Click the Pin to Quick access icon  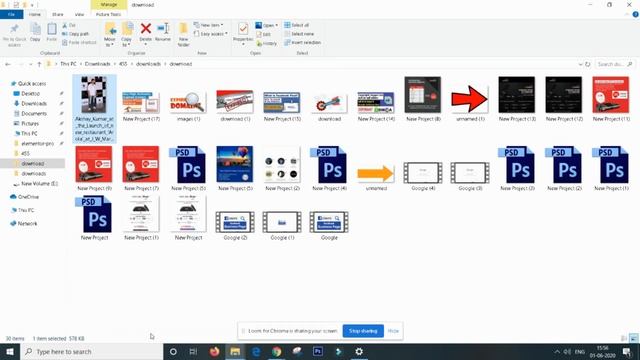(14, 29)
